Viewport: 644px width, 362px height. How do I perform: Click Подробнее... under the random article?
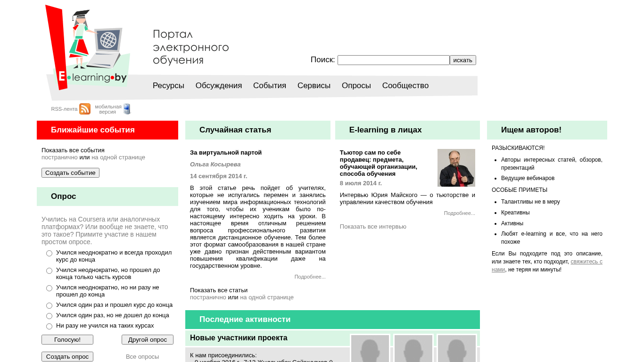(x=310, y=277)
